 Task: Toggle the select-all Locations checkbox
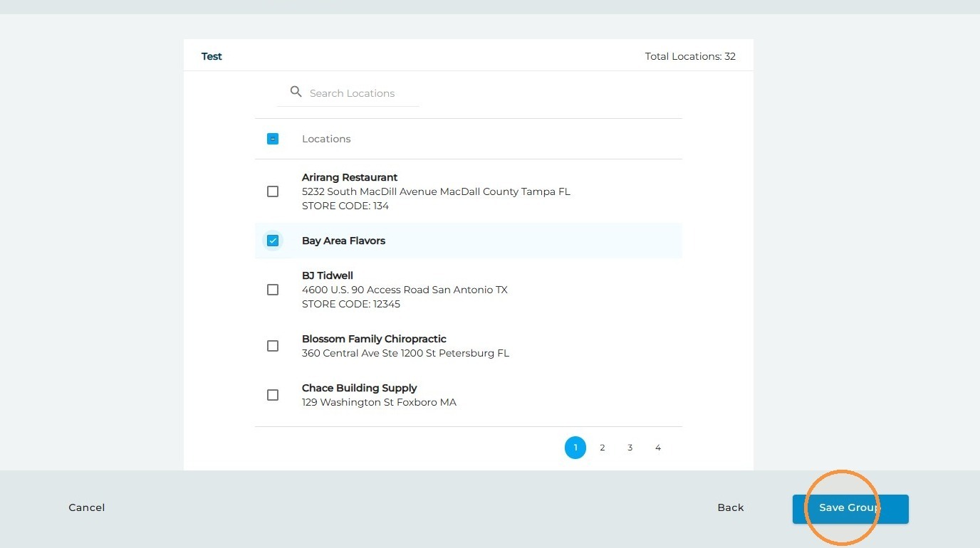pyautogui.click(x=273, y=139)
